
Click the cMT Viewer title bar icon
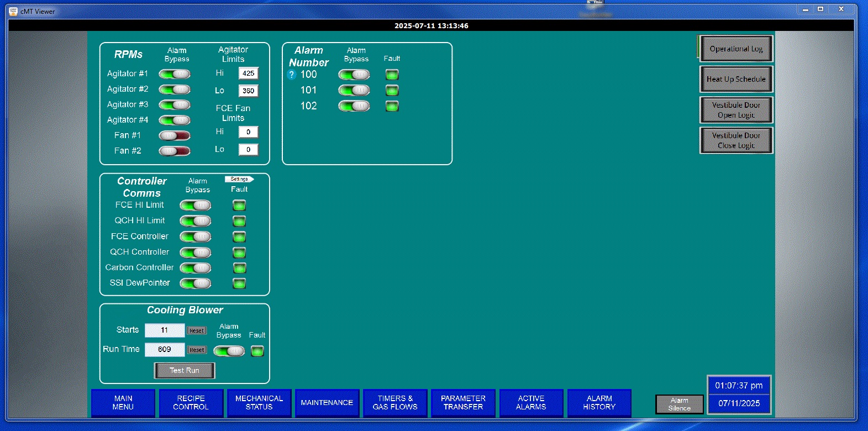(13, 11)
